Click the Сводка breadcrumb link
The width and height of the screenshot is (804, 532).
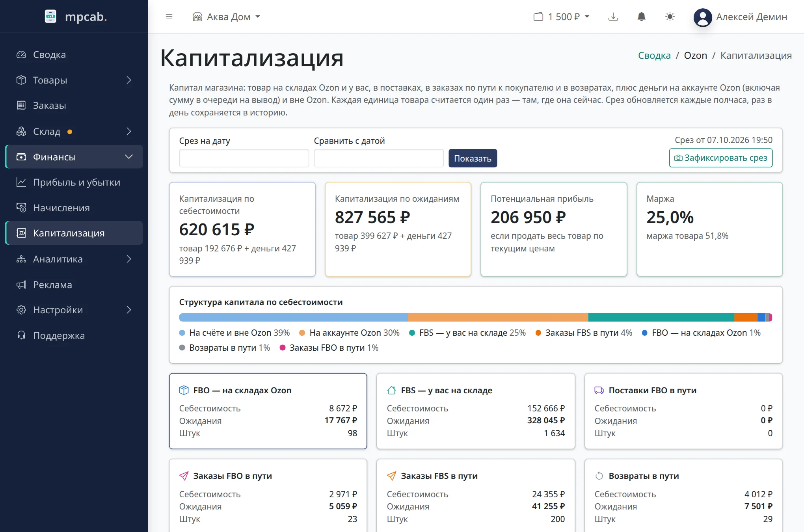click(654, 56)
